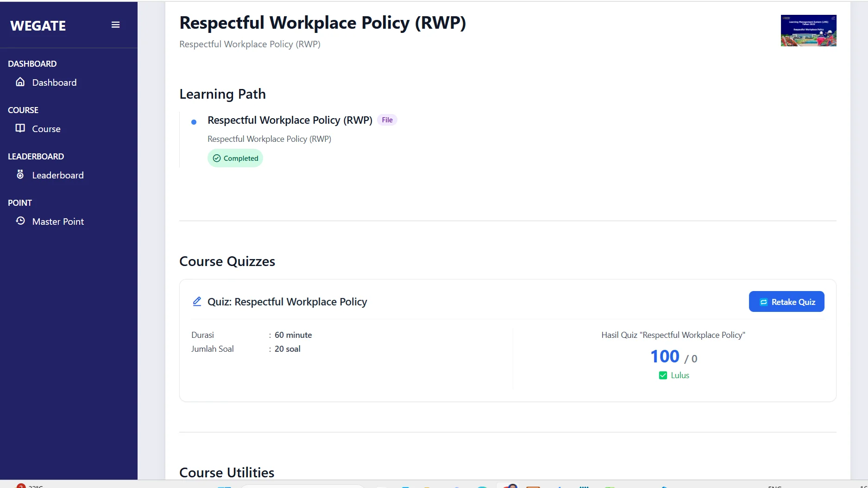Open the Master Point page
This screenshot has width=868, height=488.
click(58, 222)
